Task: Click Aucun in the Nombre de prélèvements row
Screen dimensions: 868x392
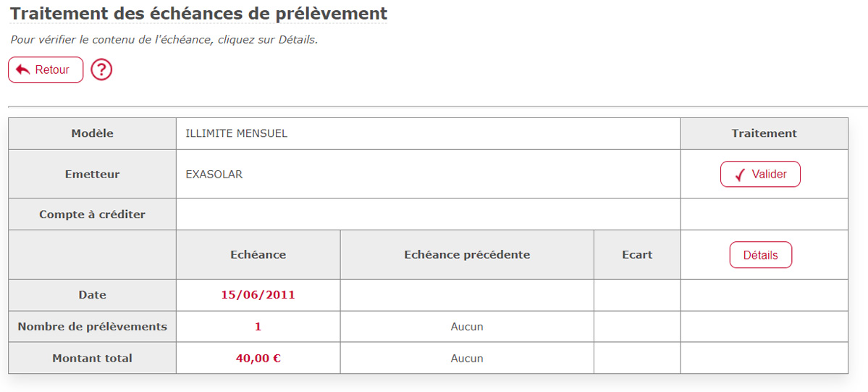Action: (x=467, y=327)
